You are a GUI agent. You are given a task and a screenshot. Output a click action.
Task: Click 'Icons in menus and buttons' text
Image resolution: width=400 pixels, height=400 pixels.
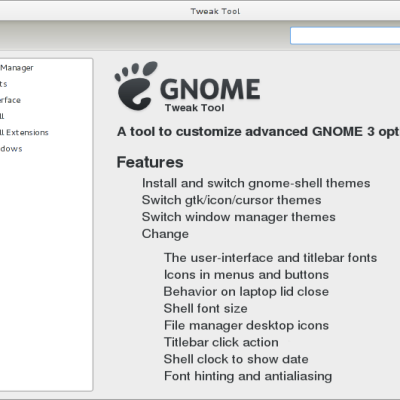[246, 275]
